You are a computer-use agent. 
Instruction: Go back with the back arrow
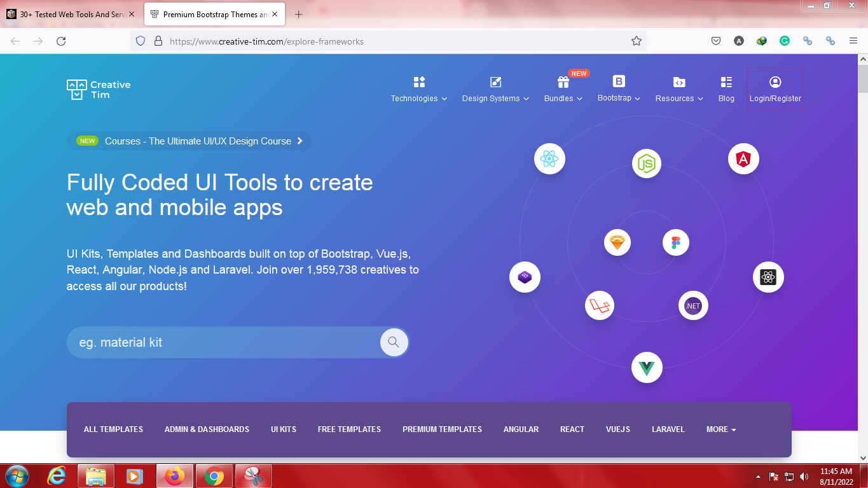pyautogui.click(x=15, y=41)
